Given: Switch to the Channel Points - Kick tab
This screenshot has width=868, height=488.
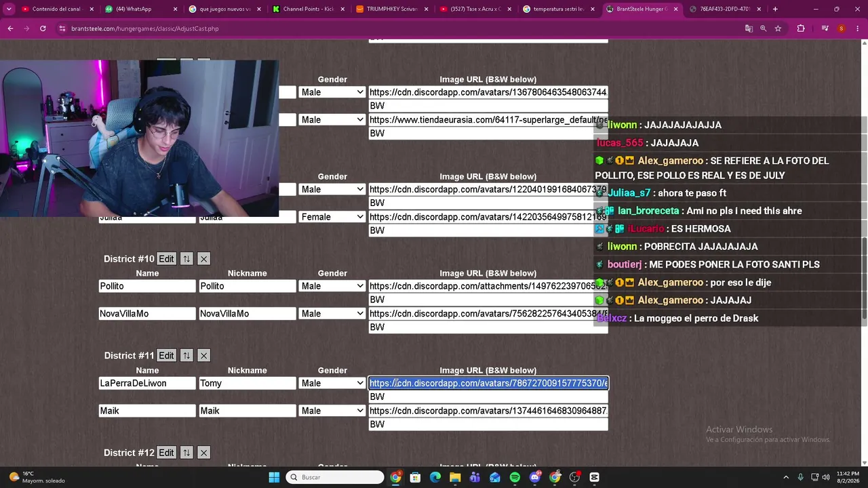Looking at the screenshot, I should coord(307,9).
